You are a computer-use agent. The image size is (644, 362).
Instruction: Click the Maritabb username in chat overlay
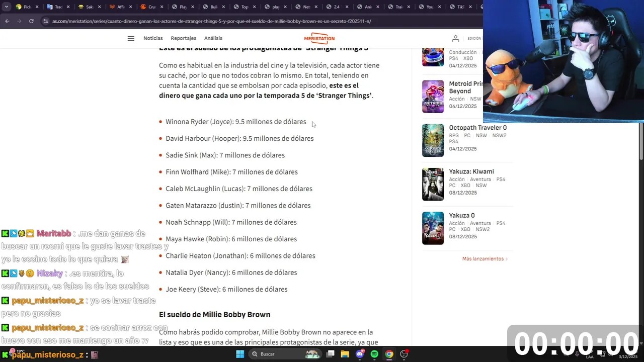click(x=54, y=233)
